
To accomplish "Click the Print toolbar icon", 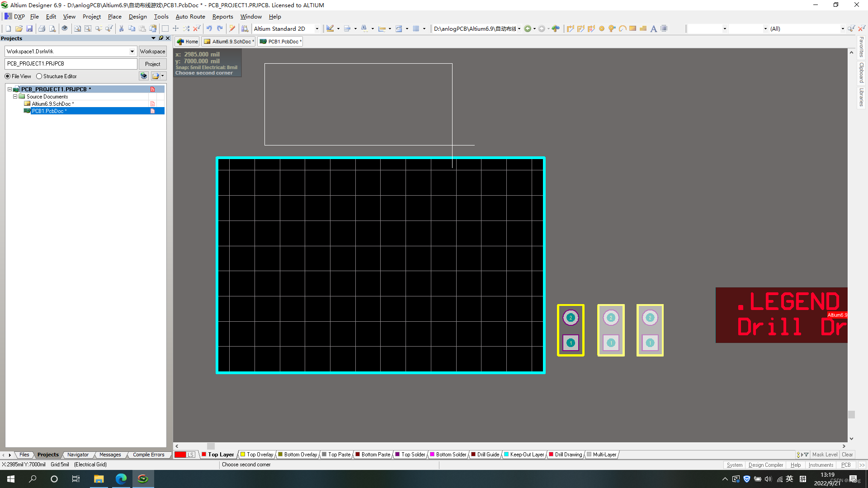I will [42, 28].
